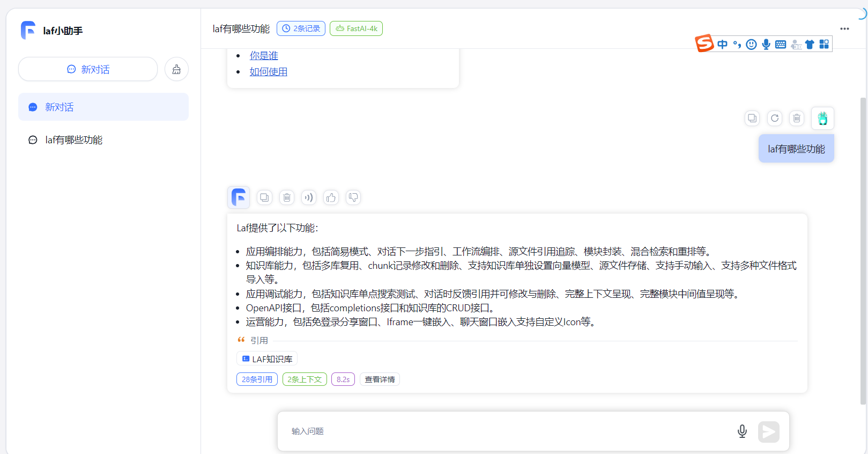Open IME toolbox grid icon
The height and width of the screenshot is (454, 868).
tap(824, 45)
